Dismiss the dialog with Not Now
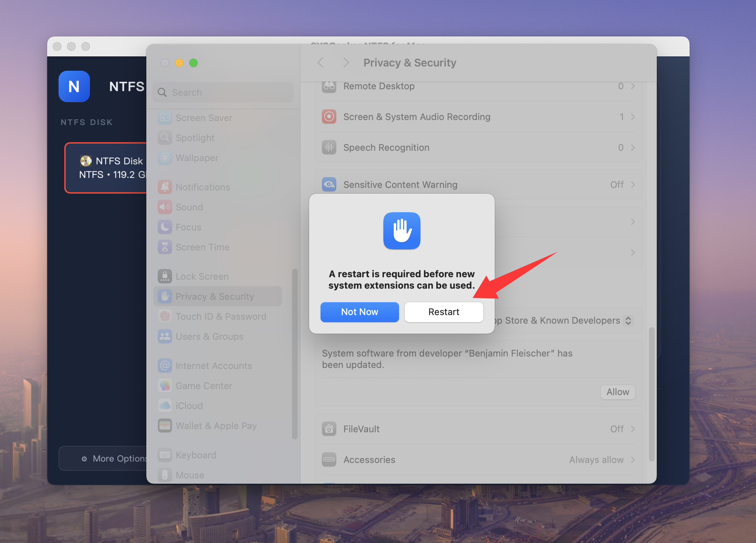 [x=359, y=312]
